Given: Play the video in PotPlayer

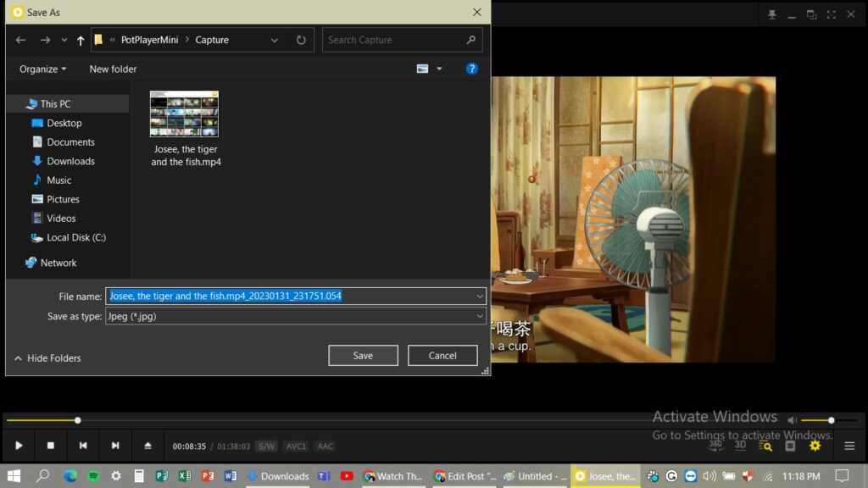Looking at the screenshot, I should tap(19, 446).
